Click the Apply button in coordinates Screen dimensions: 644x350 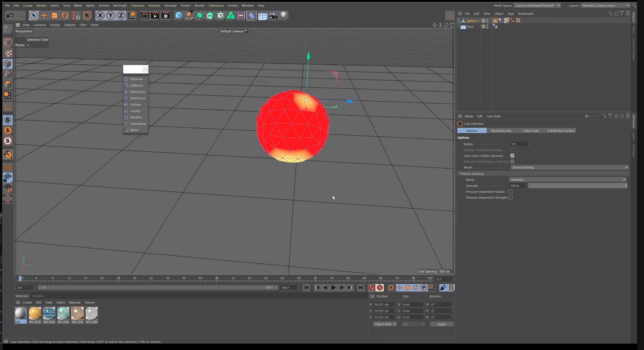click(x=441, y=324)
